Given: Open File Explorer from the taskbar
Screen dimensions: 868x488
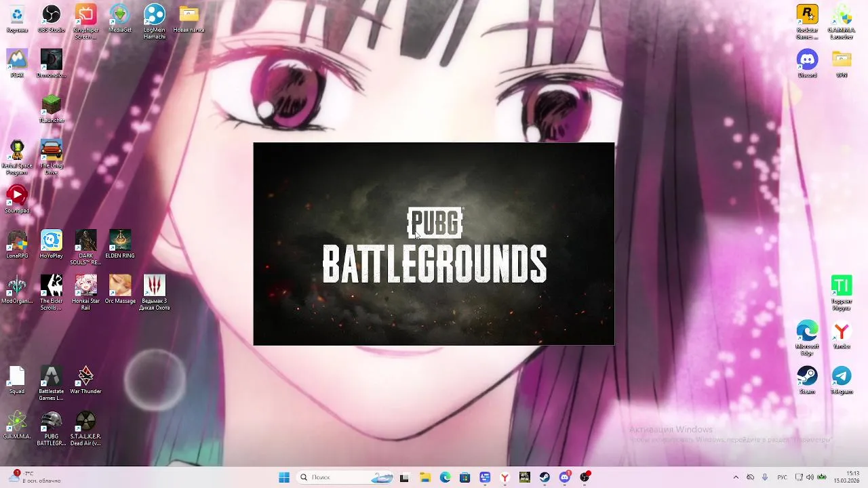Looking at the screenshot, I should pos(425,477).
